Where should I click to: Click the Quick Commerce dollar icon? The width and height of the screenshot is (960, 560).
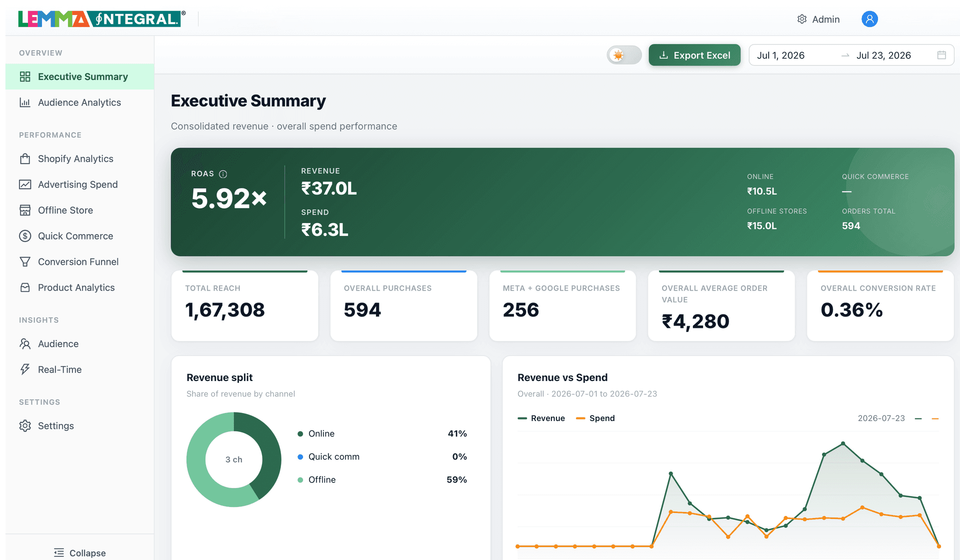[x=25, y=236]
